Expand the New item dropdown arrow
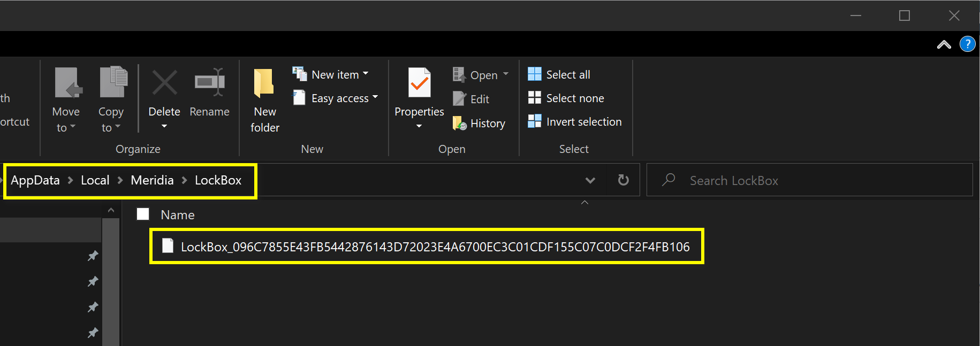Viewport: 980px width, 346px height. 366,73
